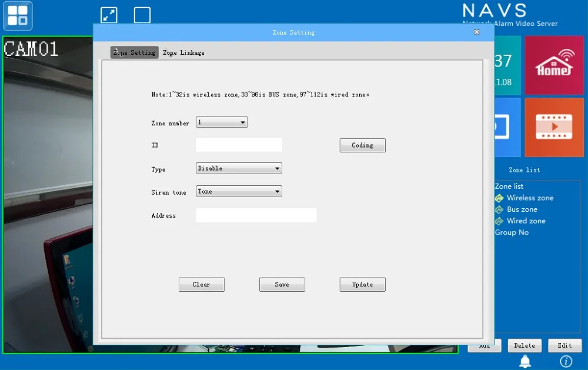The height and width of the screenshot is (370, 588).
Task: Select the single-window layout square icon
Action: (142, 15)
